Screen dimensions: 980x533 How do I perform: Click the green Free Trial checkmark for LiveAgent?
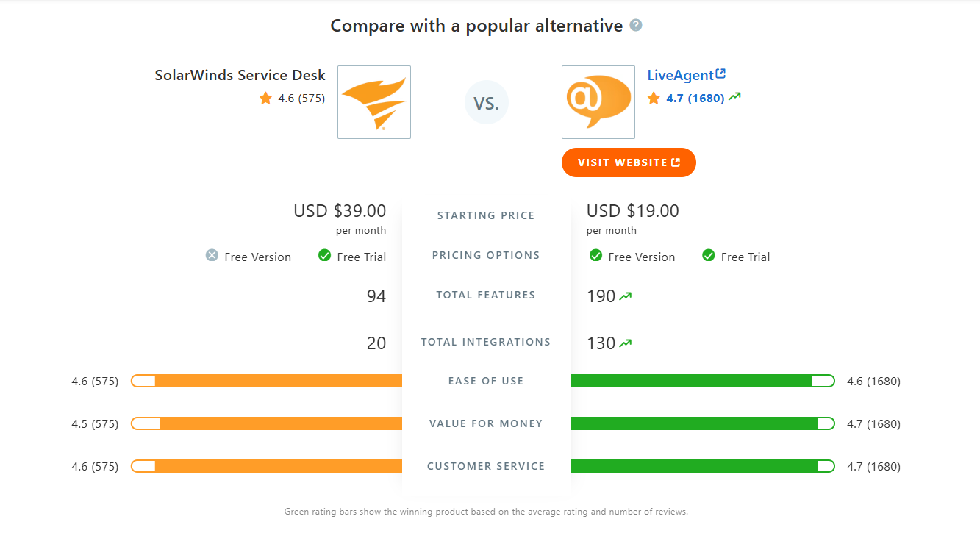(708, 256)
